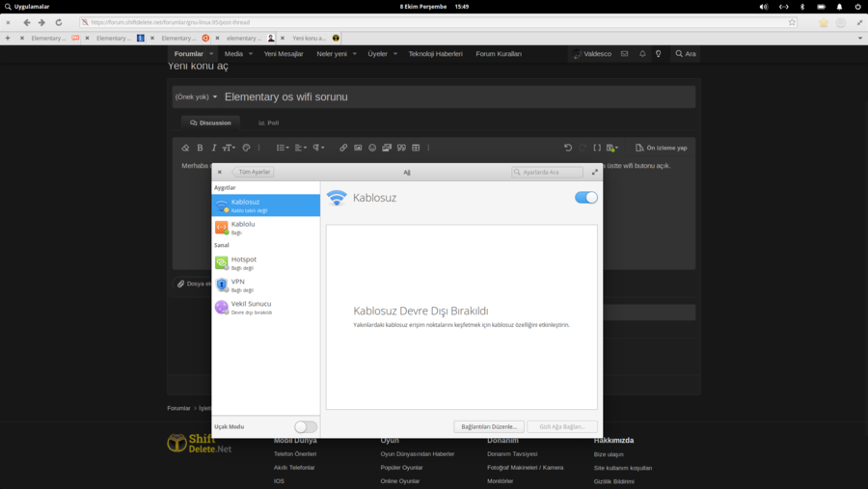Open the (Önek yok) prefix dropdown

[196, 96]
